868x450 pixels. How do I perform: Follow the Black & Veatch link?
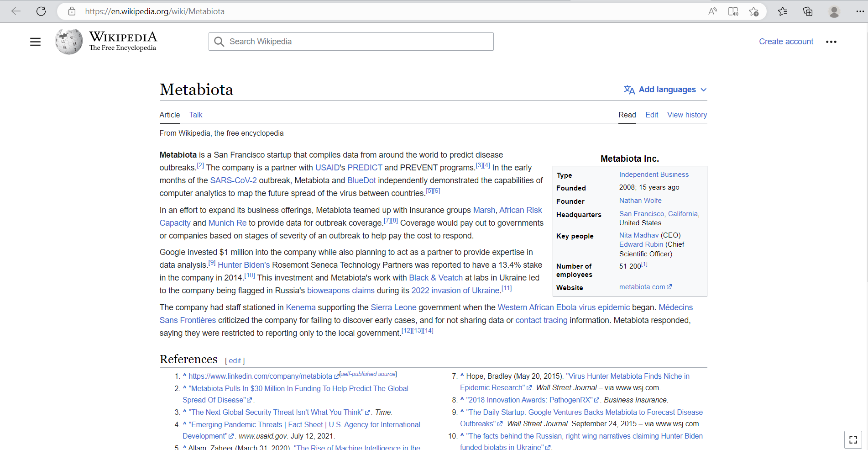click(436, 278)
